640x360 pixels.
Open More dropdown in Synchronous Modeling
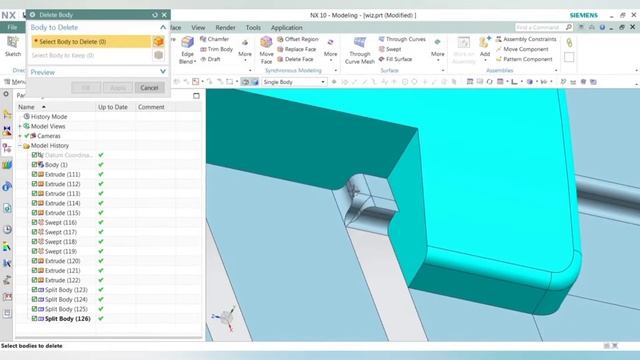point(331,50)
